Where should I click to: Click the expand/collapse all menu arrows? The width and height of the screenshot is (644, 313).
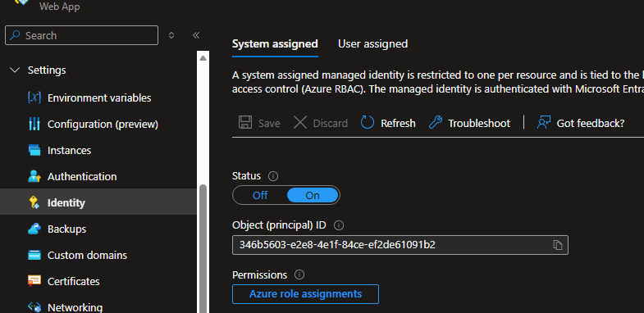tap(171, 35)
